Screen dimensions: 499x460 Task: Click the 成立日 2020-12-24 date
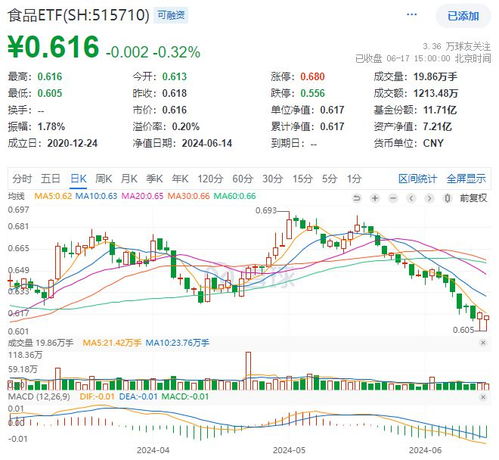[72, 143]
